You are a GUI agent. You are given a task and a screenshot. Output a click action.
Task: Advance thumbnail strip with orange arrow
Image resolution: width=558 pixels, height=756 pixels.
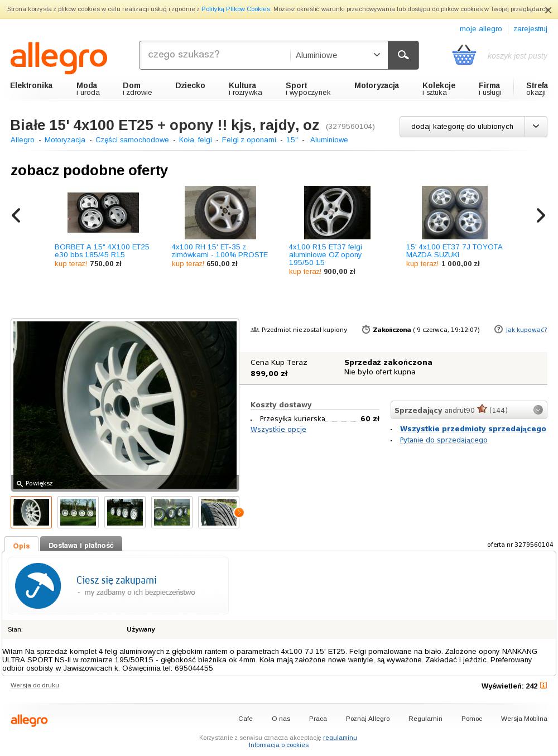[239, 512]
